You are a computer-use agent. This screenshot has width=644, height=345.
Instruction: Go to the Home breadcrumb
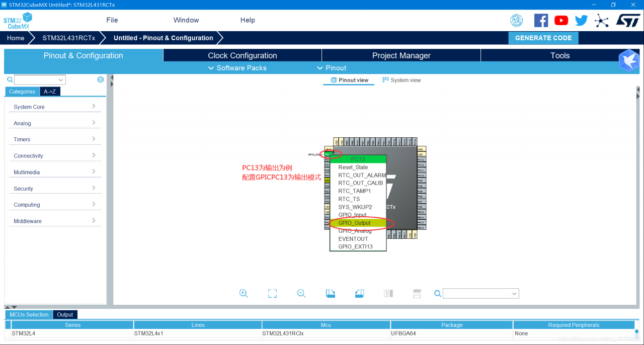16,38
